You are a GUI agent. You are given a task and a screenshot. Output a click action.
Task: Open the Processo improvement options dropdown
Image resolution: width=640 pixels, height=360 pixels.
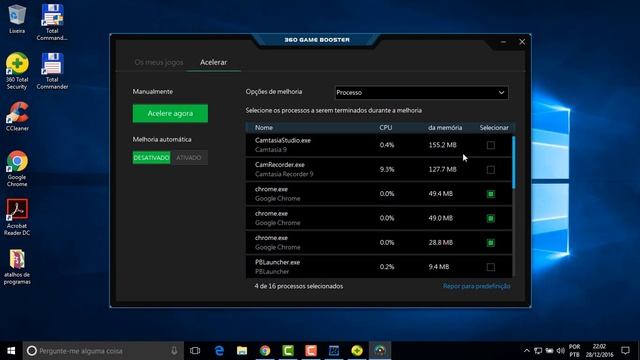pyautogui.click(x=421, y=93)
